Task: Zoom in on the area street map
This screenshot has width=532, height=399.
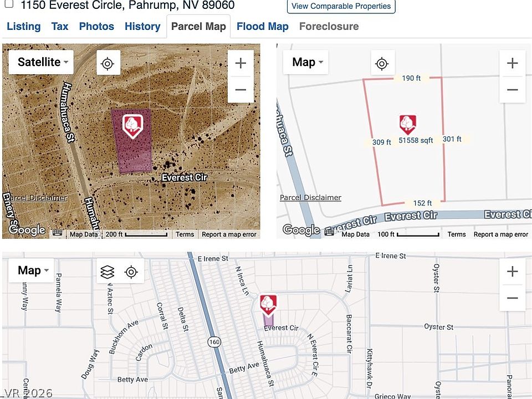Action: [512, 272]
